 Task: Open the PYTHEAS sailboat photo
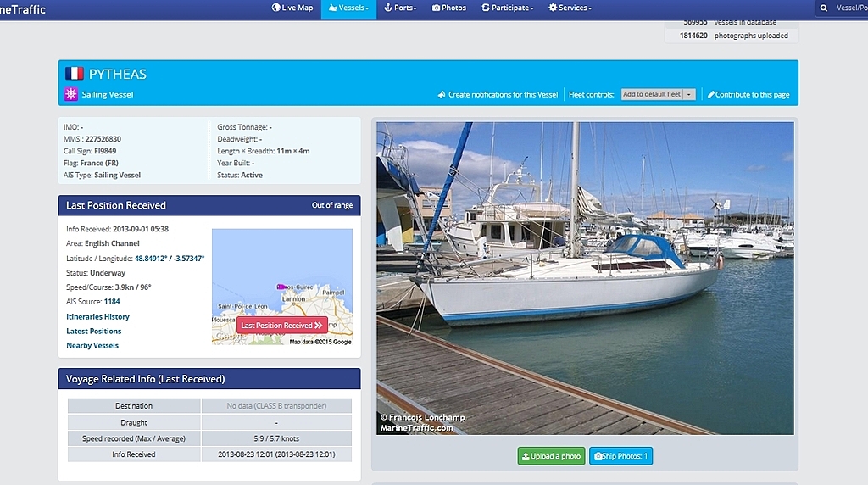[x=585, y=278]
